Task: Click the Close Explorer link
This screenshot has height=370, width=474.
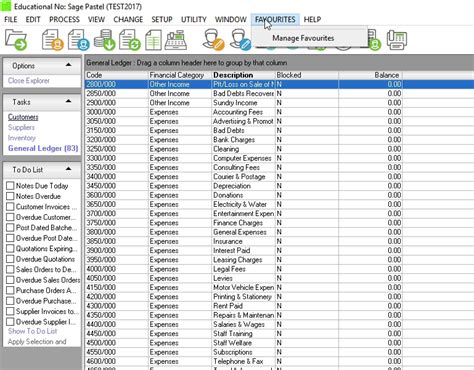Action: click(x=29, y=81)
